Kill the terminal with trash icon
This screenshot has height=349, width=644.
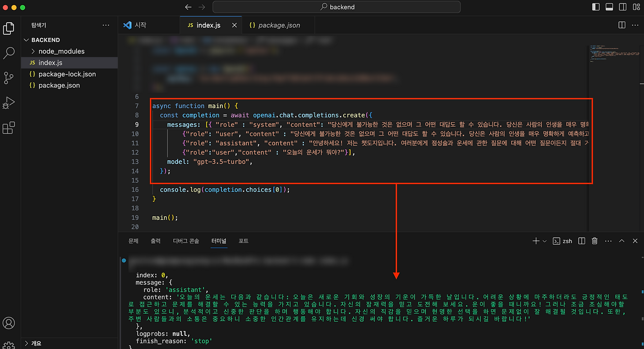[x=595, y=241]
